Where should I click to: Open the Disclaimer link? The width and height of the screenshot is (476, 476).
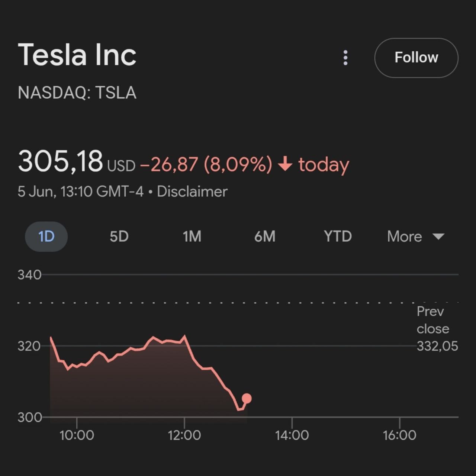click(x=192, y=192)
